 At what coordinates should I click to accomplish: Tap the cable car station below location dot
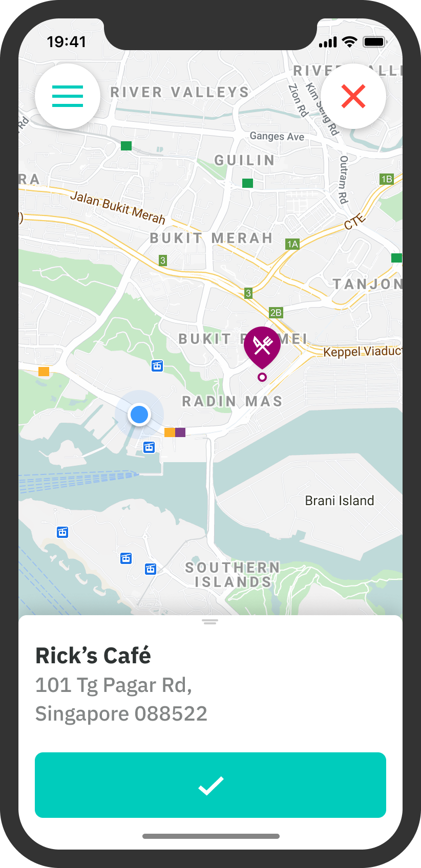point(149,447)
